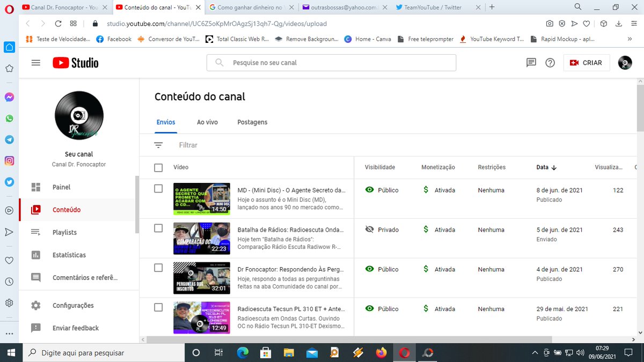Open Twitter in the Opera sidebar

[x=9, y=182]
